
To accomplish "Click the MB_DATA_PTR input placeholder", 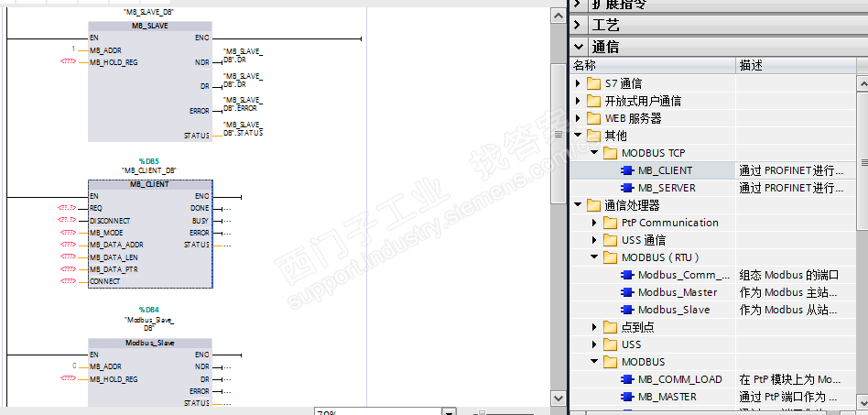I will click(x=68, y=268).
